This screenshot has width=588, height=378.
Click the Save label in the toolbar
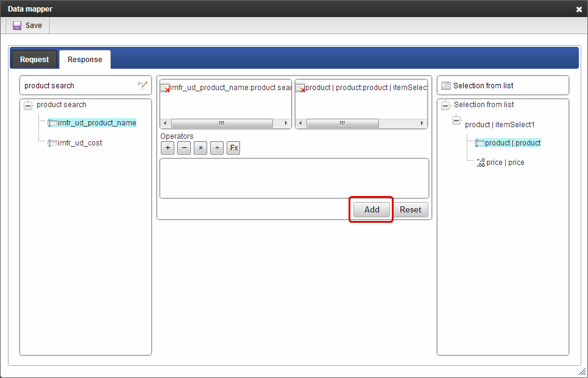coord(34,26)
